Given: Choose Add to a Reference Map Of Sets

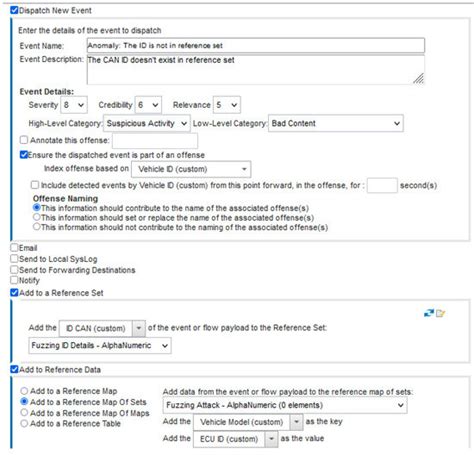Looking at the screenshot, I should tap(24, 402).
